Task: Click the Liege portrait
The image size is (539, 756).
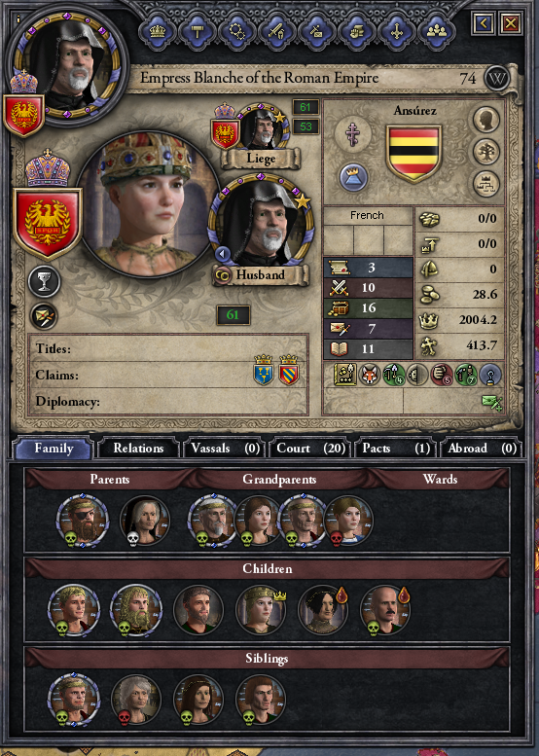Action: pyautogui.click(x=263, y=128)
